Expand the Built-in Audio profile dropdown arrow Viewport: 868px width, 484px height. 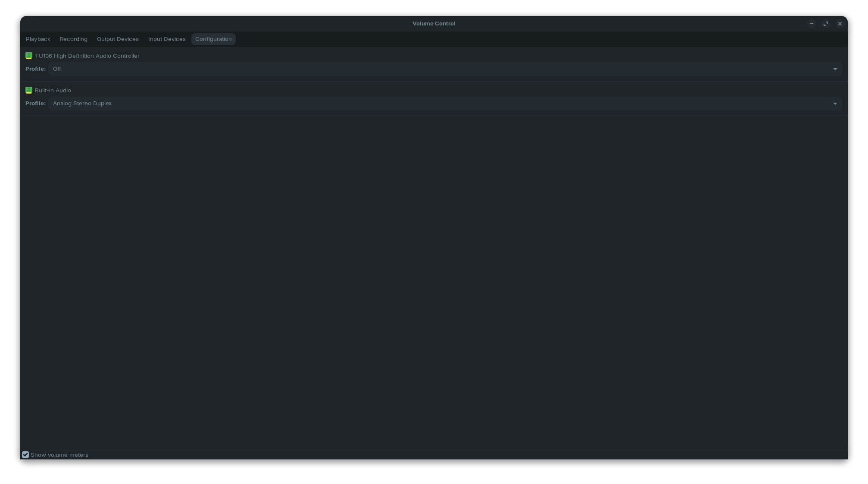point(835,104)
